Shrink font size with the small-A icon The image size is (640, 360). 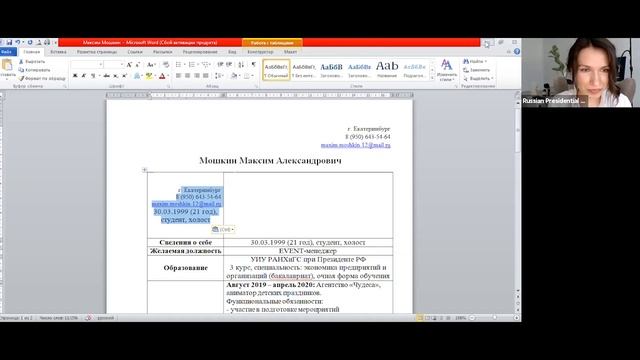click(138, 64)
